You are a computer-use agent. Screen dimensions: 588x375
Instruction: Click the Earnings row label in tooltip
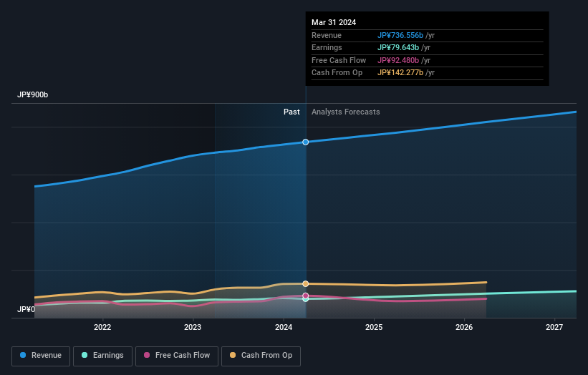point(327,47)
